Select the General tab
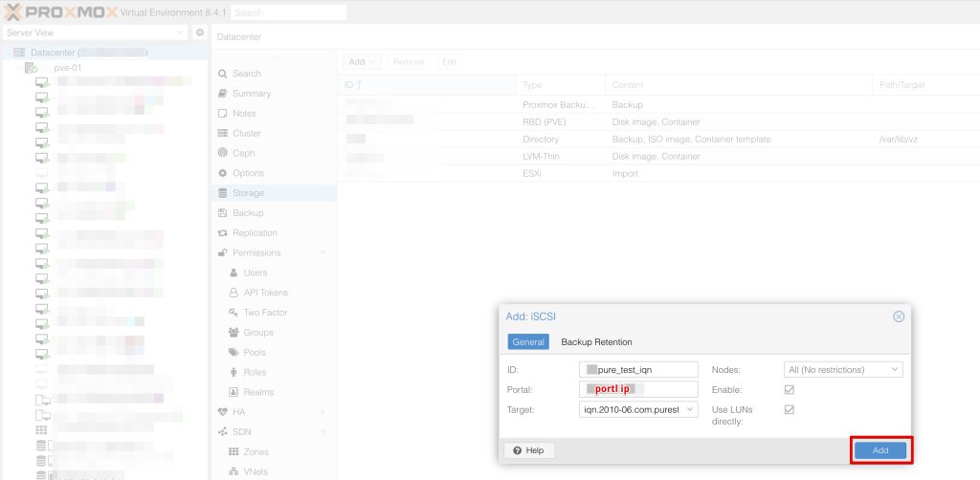Viewport: 980px width, 480px height. click(x=528, y=341)
